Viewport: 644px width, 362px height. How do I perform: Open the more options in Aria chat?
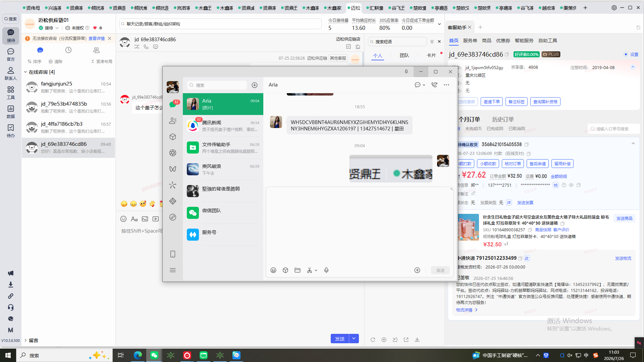tap(446, 85)
